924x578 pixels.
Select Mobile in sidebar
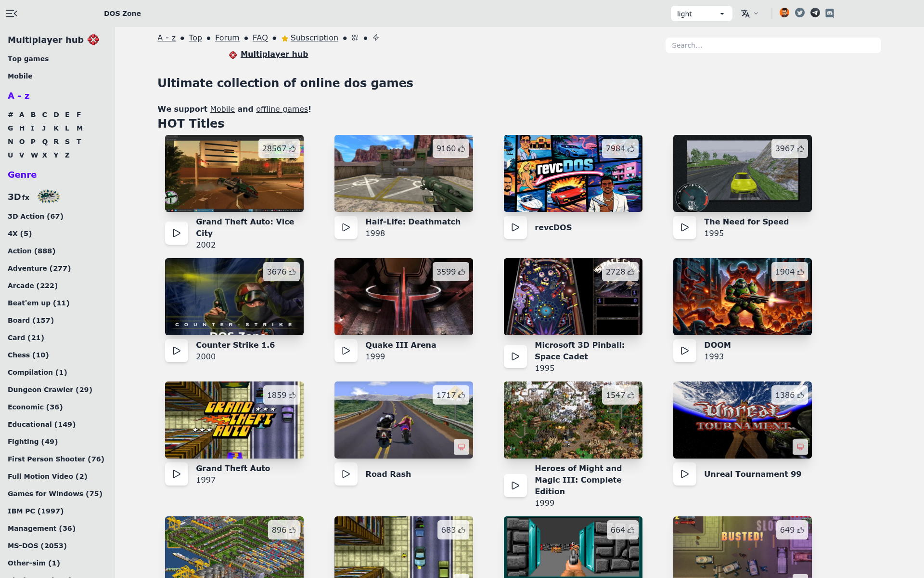point(20,76)
